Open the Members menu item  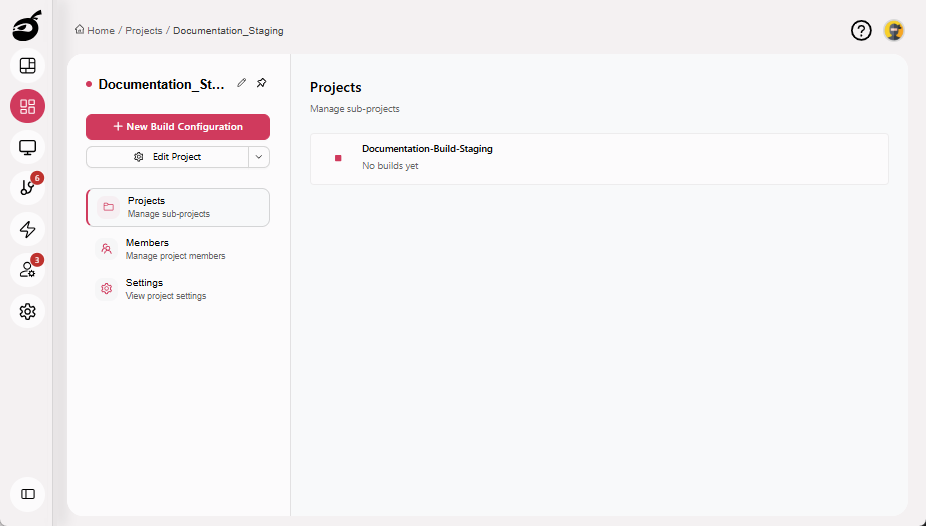click(178, 249)
